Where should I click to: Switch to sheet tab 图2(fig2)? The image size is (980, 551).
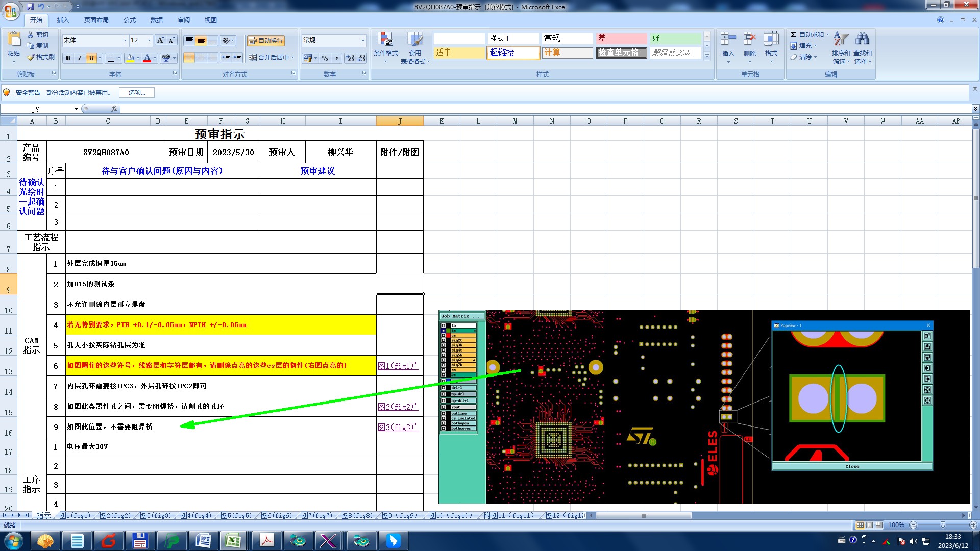tap(115, 516)
